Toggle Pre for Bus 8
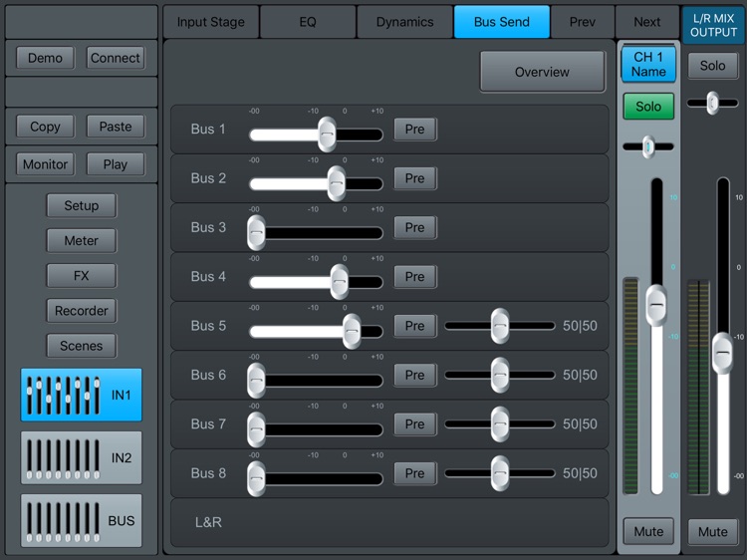The image size is (747, 560). pyautogui.click(x=415, y=473)
